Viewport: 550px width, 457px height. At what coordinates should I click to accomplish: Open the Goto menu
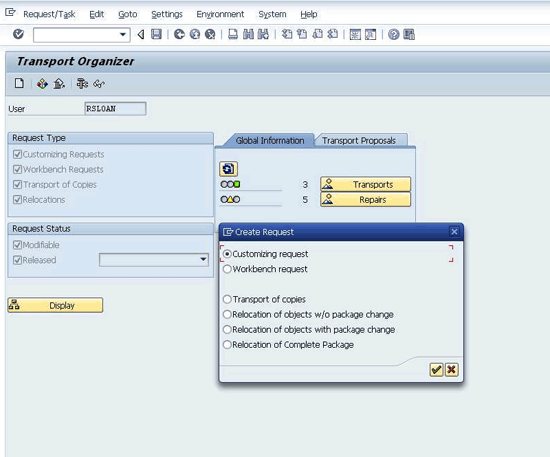click(128, 14)
